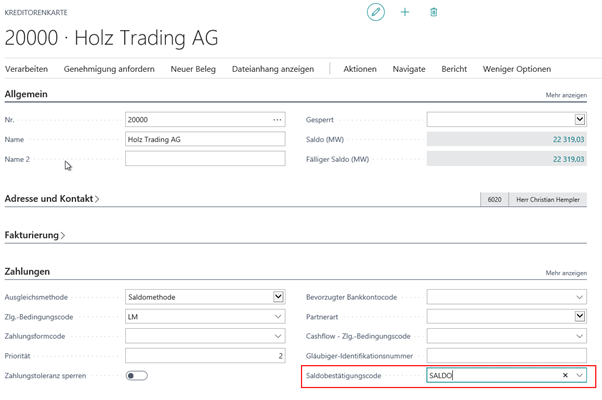This screenshot has width=602, height=400.
Task: Click the pencil edit icon
Action: (376, 12)
